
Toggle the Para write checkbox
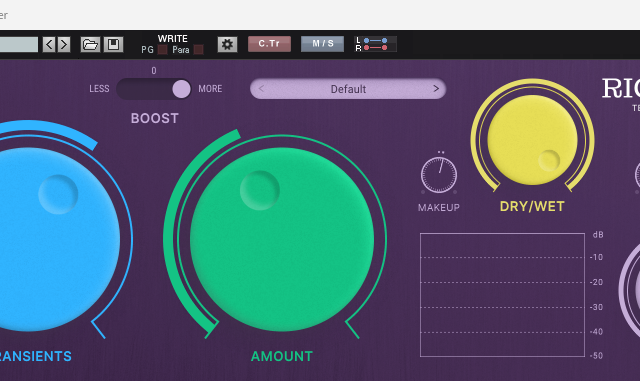coord(199,50)
